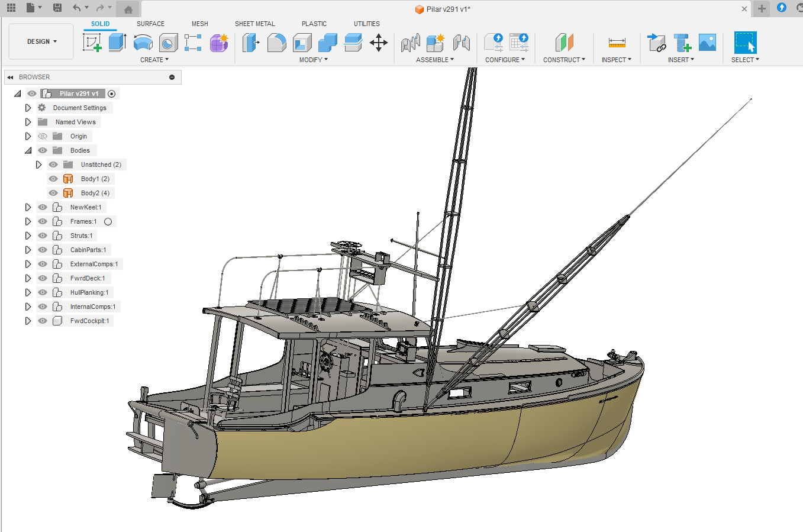Select the Revolve tool
This screenshot has width=803, height=532.
tap(143, 43)
